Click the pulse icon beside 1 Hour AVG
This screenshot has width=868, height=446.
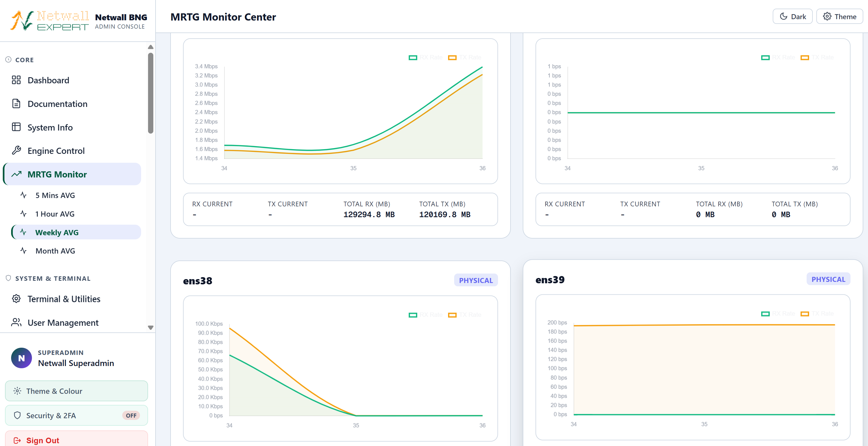(x=23, y=214)
